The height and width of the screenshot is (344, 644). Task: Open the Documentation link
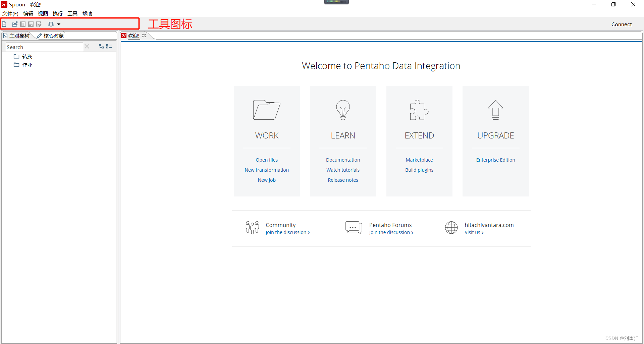[x=343, y=160]
